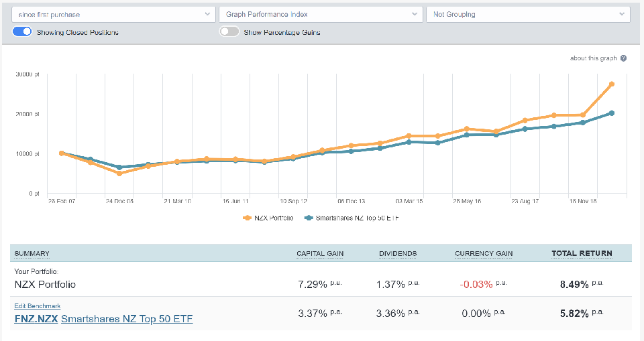Click the about this graph help icon
Viewport: 644px width, 341px height.
pos(624,58)
